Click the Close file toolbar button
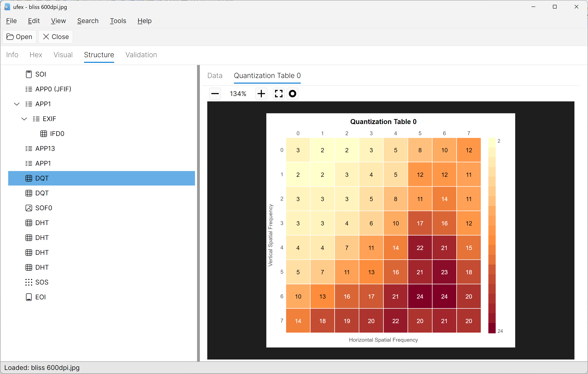Screen dimensions: 588x374 [56, 37]
